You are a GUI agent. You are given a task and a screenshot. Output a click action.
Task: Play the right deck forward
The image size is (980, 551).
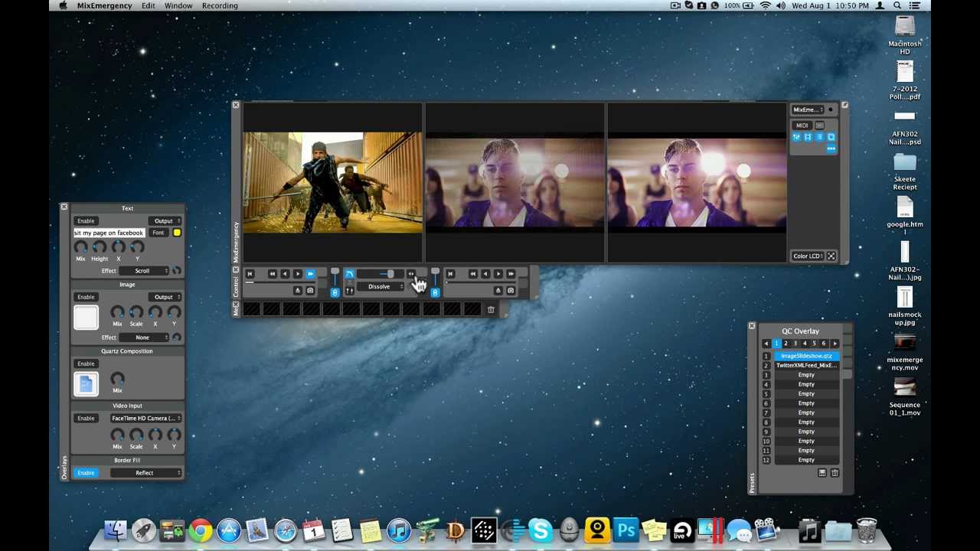point(498,273)
